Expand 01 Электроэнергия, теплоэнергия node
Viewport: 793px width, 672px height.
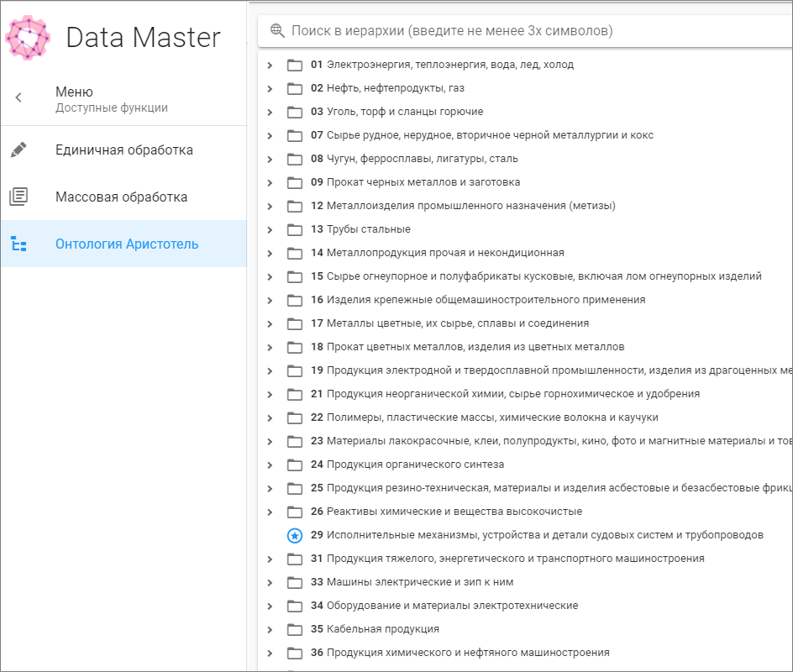click(270, 65)
